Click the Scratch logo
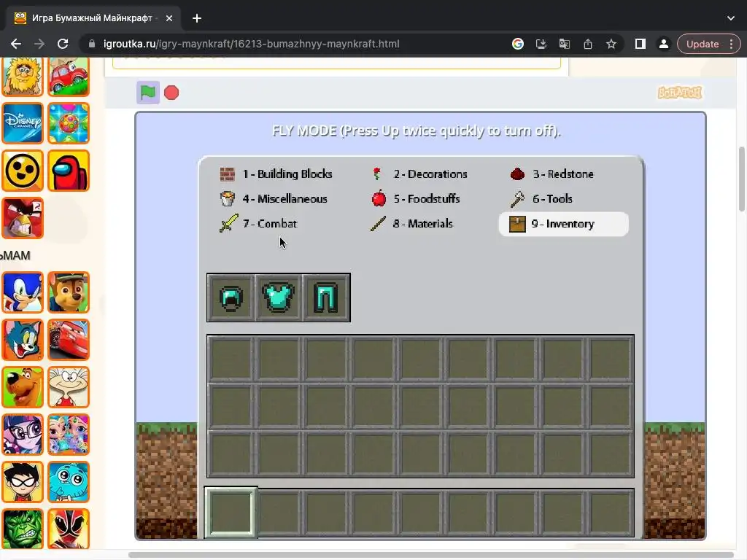The image size is (747, 560). pos(680,93)
